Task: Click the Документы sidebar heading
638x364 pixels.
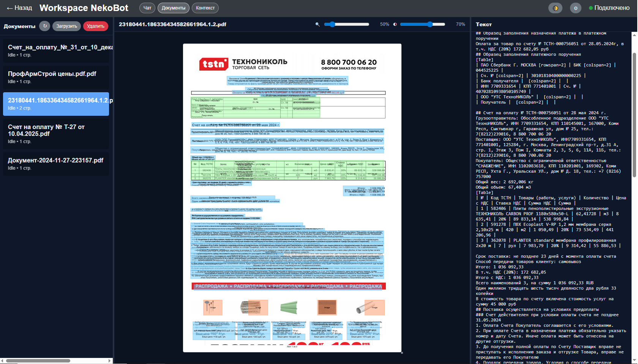Action: (x=19, y=26)
